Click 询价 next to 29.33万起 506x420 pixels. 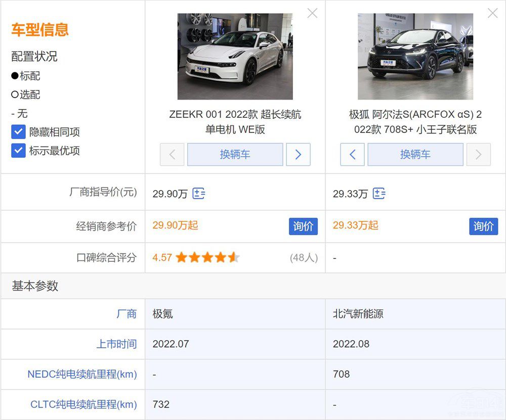pos(484,226)
